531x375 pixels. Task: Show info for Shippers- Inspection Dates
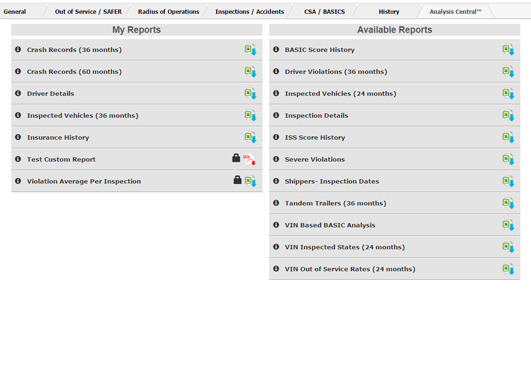[x=276, y=181]
